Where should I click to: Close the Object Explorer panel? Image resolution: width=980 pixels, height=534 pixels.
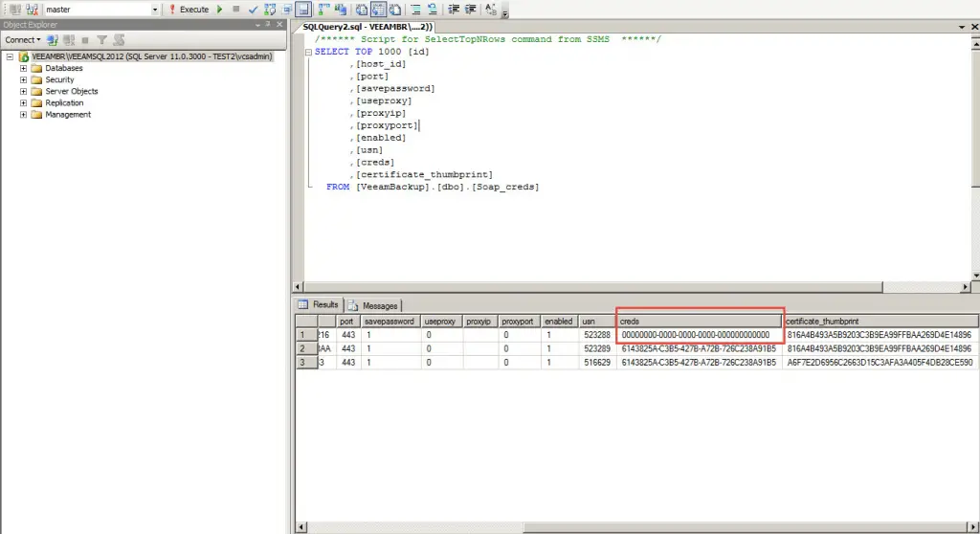(279, 24)
